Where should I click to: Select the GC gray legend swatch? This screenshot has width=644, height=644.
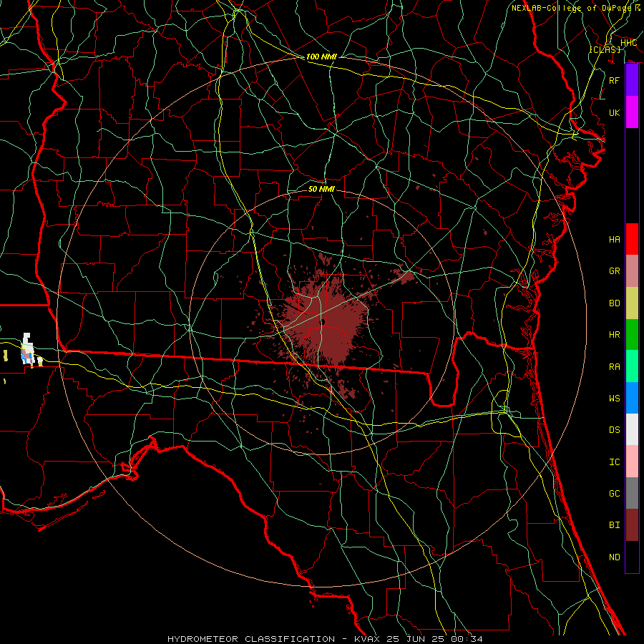click(632, 493)
